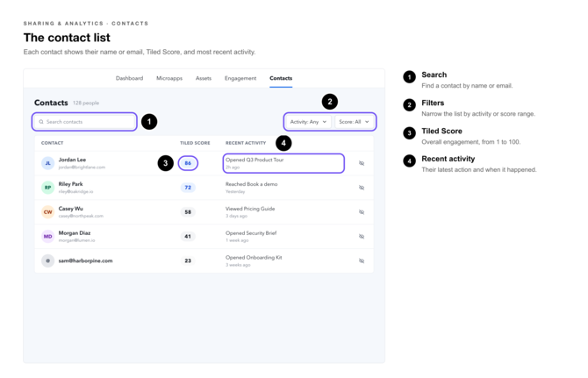Click the Viewed Pricing Guide activity
This screenshot has height=378, width=588.
point(250,208)
